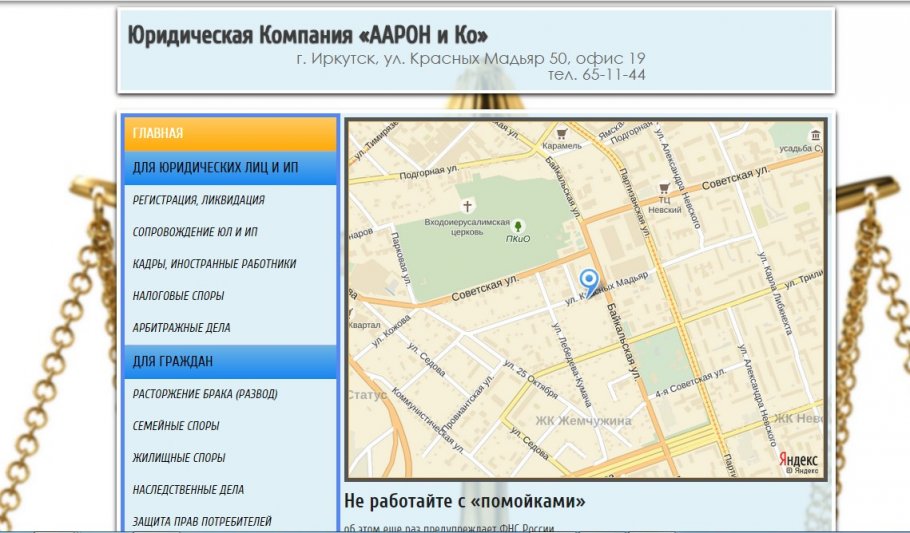Go to СОПРОВОЖДЕНИЕ ЮЛ И ИП page

click(195, 232)
